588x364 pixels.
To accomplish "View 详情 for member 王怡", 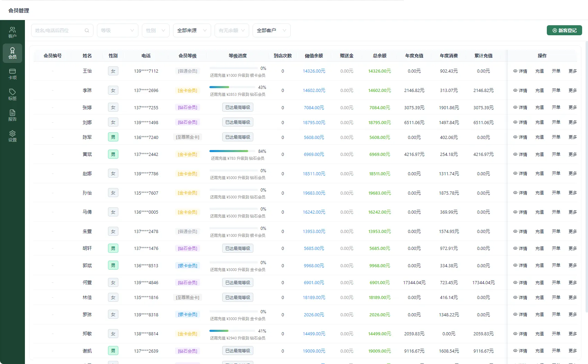I will coord(520,71).
